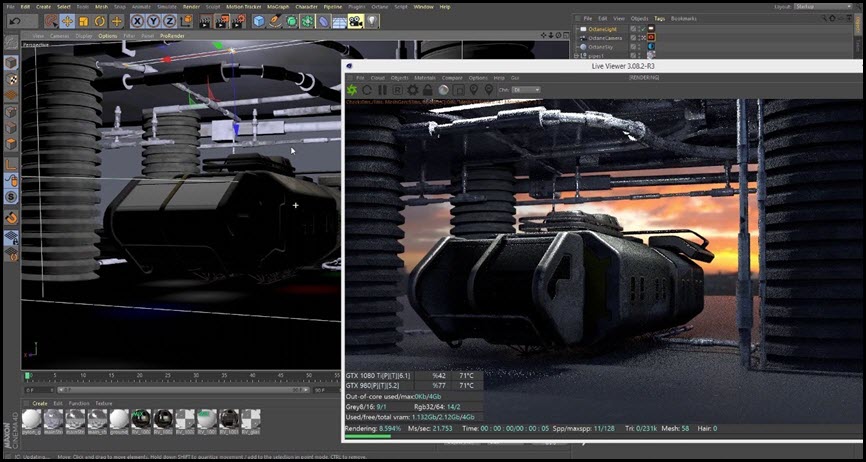This screenshot has width=866, height=462.
Task: Click the light bulb icon
Action: tap(372, 21)
